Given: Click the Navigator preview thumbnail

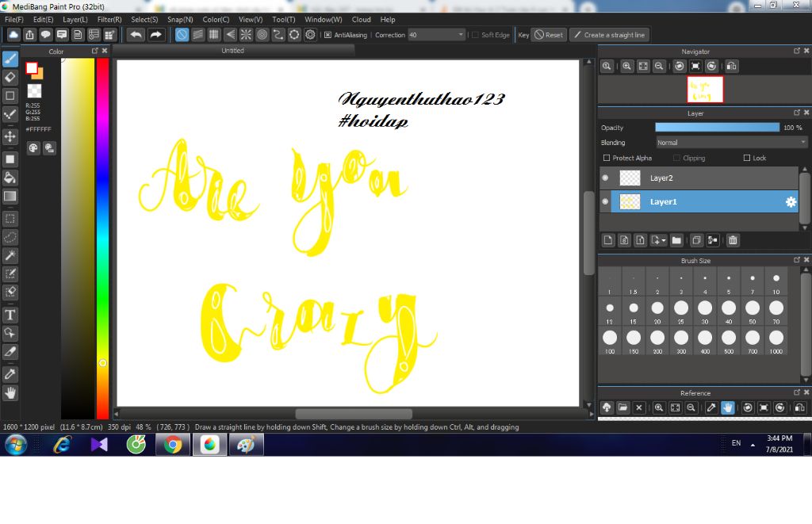Looking at the screenshot, I should click(x=705, y=90).
